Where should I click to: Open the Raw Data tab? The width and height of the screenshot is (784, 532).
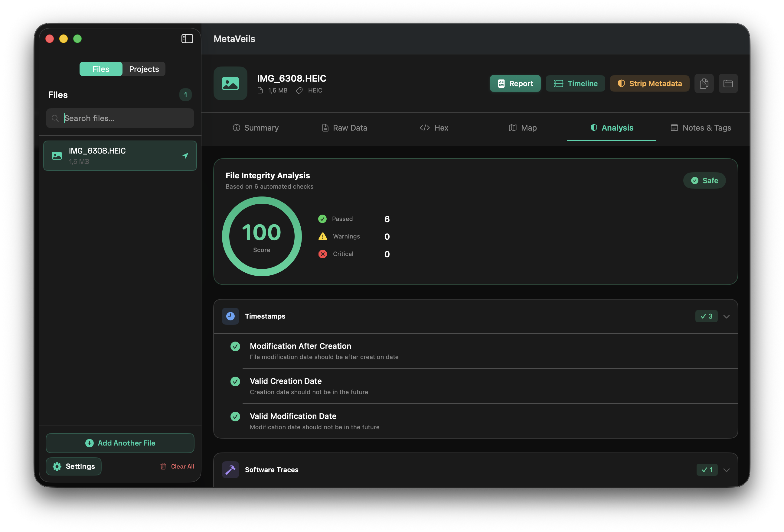click(x=345, y=128)
